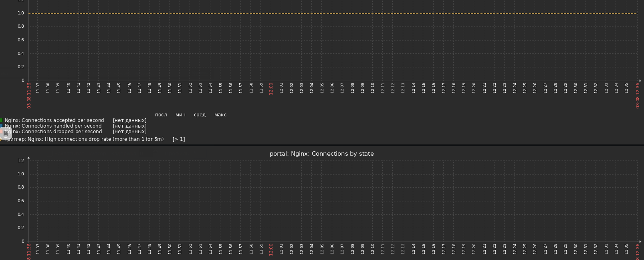Click [нет данных] next to Connections accepted
Screen dimensions: 644x260
[x=130, y=120]
